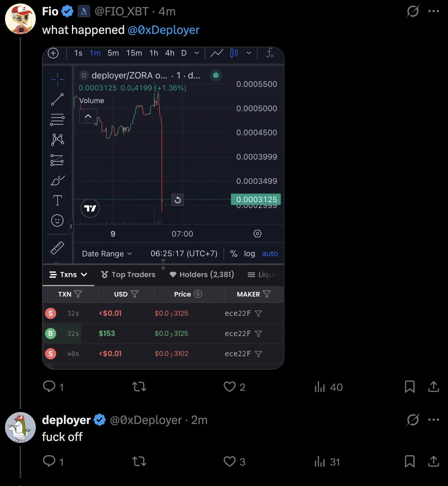448x486 pixels.
Task: View the 40 views analytics icon
Action: point(320,387)
